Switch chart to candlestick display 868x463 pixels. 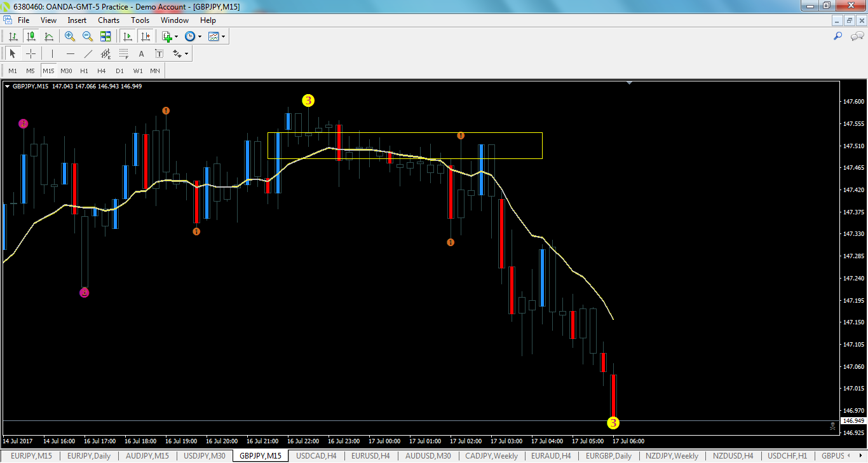tap(31, 36)
